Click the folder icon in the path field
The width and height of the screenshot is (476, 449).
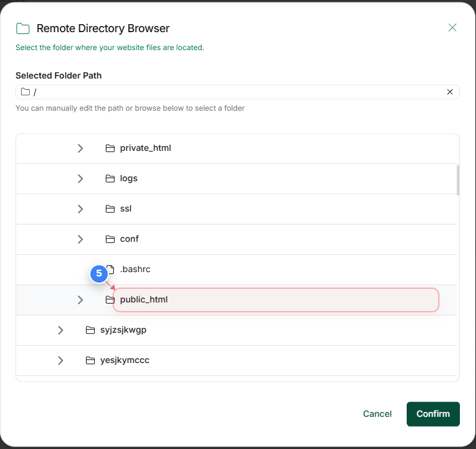click(25, 92)
